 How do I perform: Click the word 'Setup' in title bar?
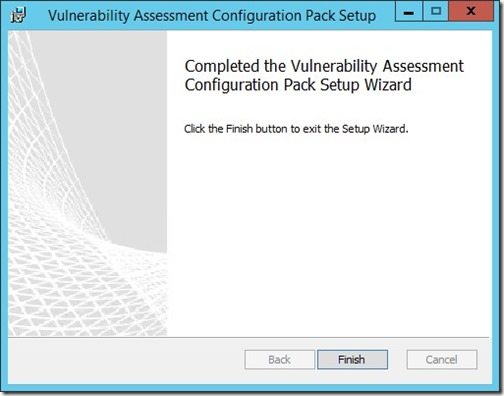click(x=357, y=16)
